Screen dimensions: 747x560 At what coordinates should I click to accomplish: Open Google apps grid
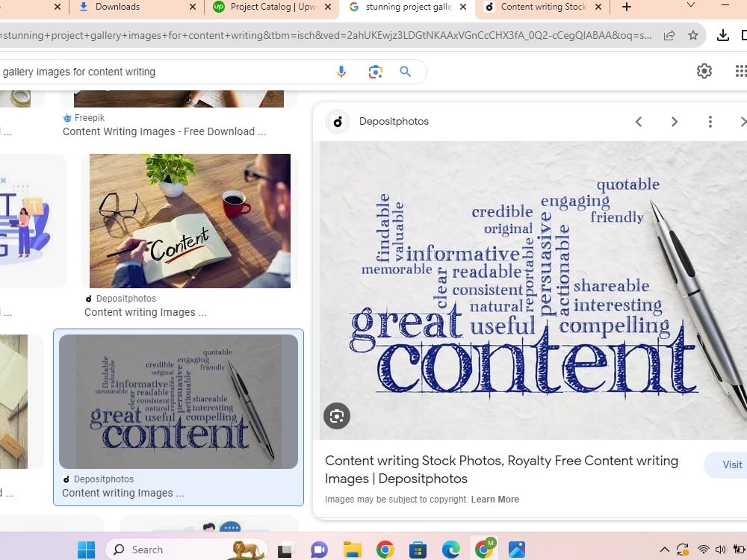point(741,71)
